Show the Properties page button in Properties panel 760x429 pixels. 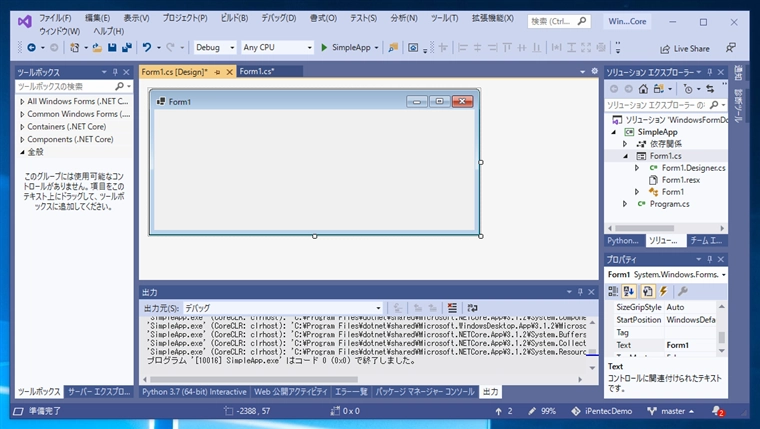tap(648, 291)
